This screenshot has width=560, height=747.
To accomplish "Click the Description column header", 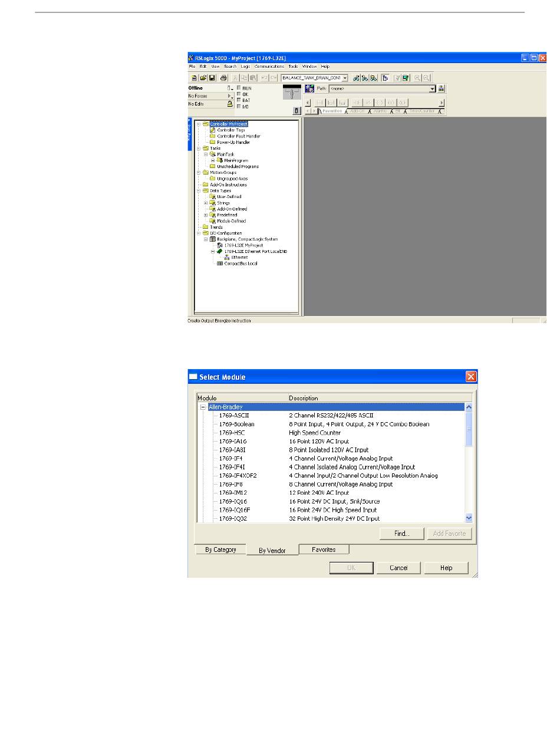I will point(380,398).
